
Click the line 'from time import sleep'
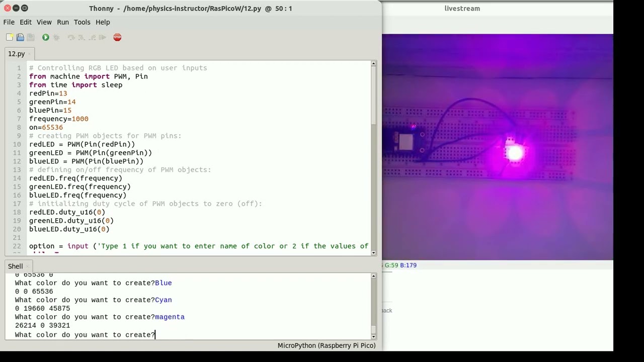[x=75, y=85]
